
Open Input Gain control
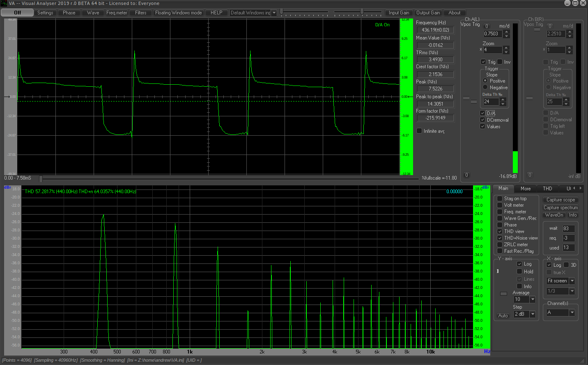pyautogui.click(x=399, y=13)
